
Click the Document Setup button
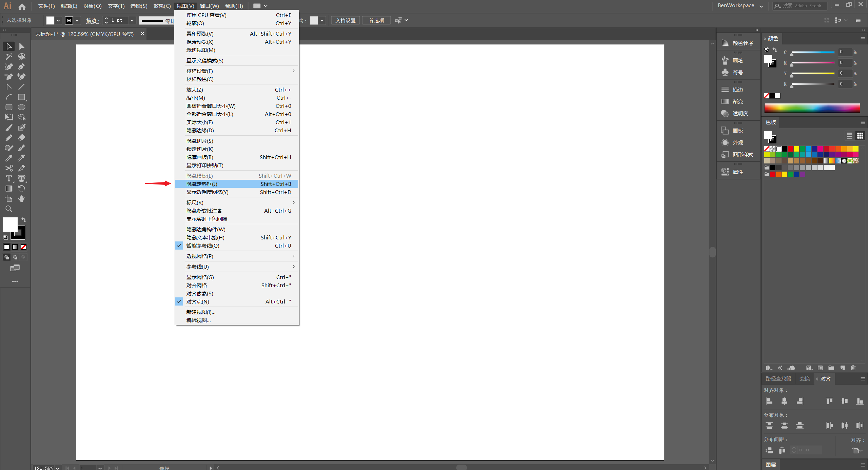point(345,20)
